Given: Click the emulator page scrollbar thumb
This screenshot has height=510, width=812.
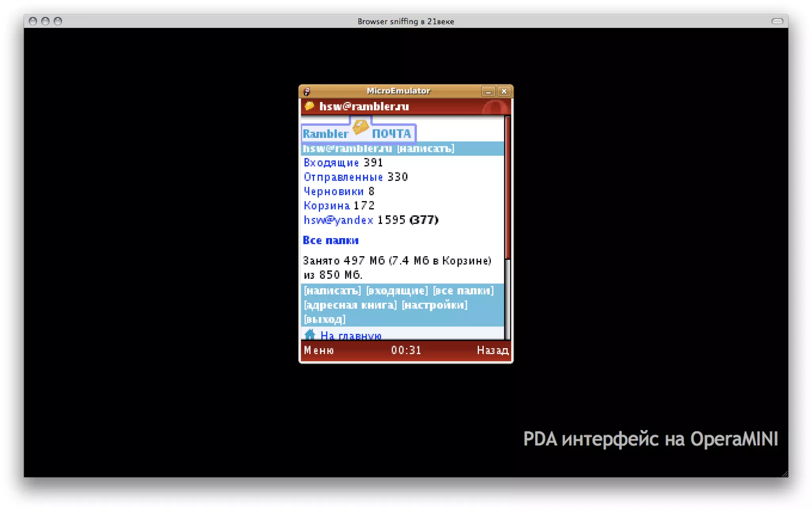Looking at the screenshot, I should 507,188.
